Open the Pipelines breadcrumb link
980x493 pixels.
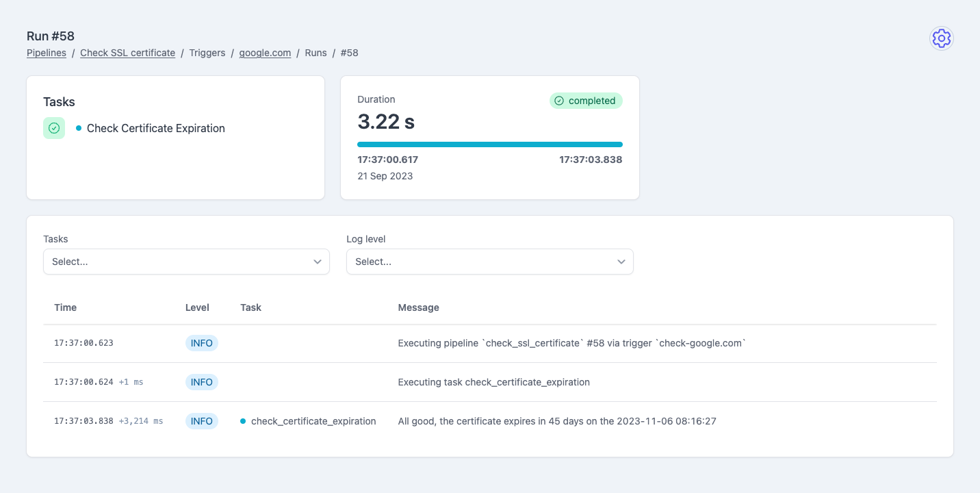click(47, 53)
